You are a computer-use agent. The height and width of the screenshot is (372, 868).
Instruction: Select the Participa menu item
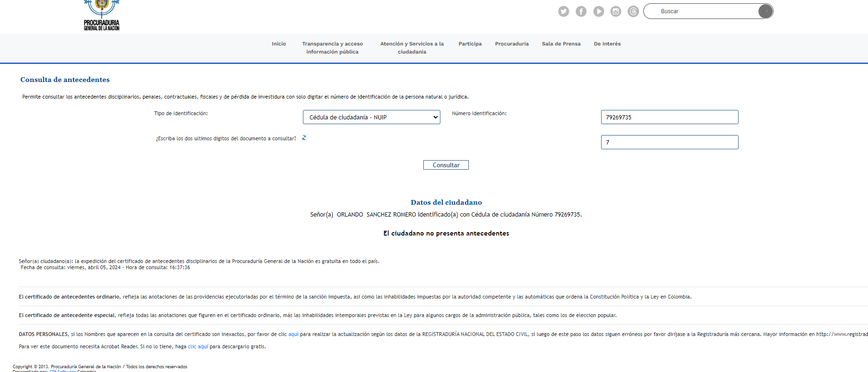pyautogui.click(x=470, y=44)
